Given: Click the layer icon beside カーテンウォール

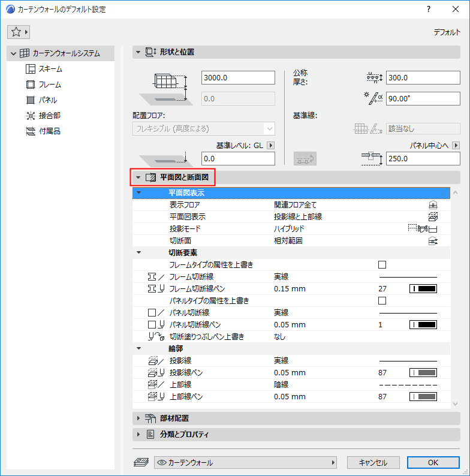Looking at the screenshot, I should tap(141, 462).
